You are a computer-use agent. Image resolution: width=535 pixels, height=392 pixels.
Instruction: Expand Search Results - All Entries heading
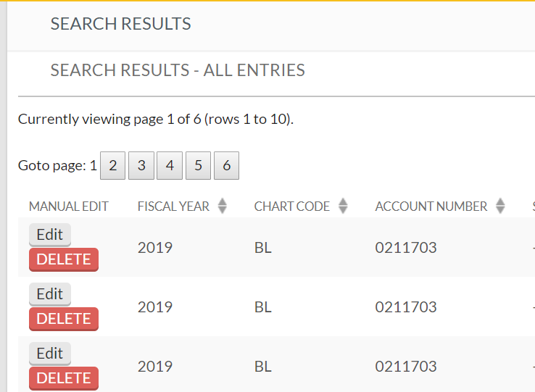click(x=178, y=70)
